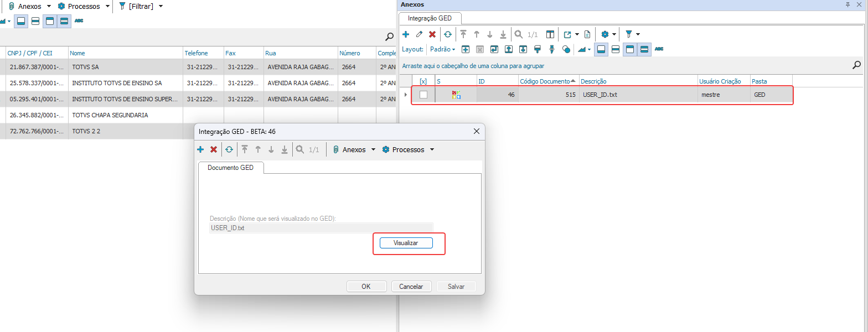The width and height of the screenshot is (868, 332).
Task: Click the magnifier icon in Integração GED dialog toolbar
Action: (x=299, y=149)
